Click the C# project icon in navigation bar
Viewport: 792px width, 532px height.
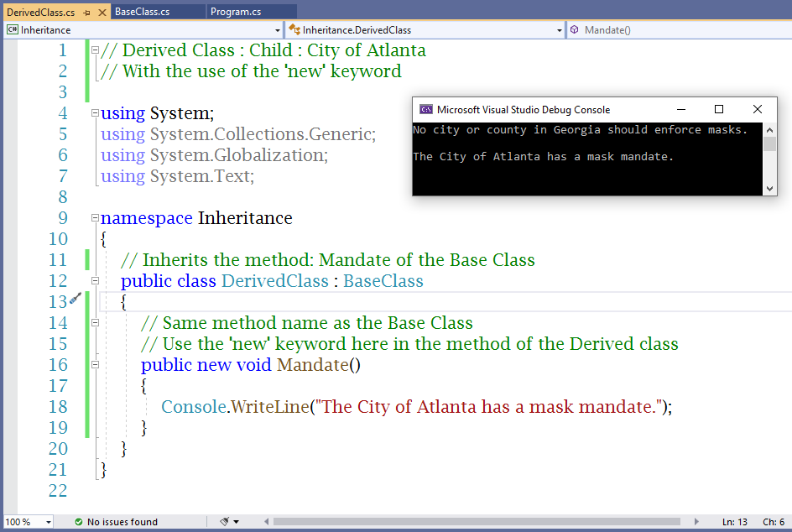[12, 30]
